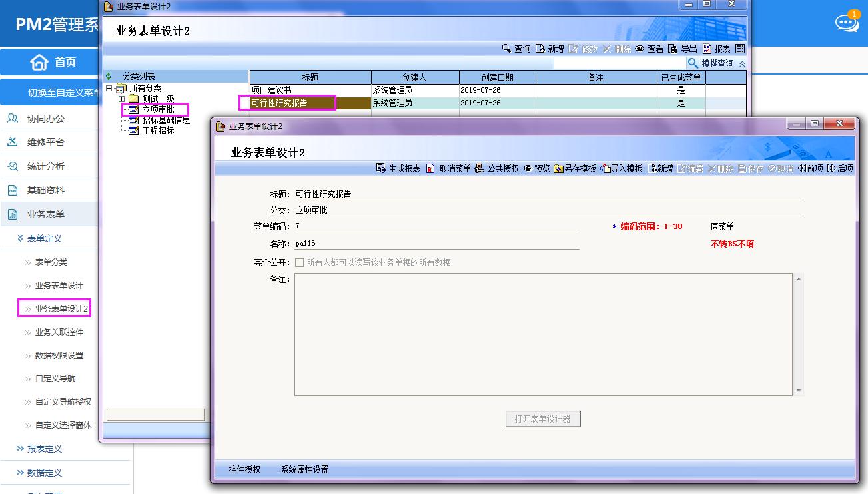Expand 报表定义 in the sidebar
Viewport: 868px width, 494px height.
21,449
